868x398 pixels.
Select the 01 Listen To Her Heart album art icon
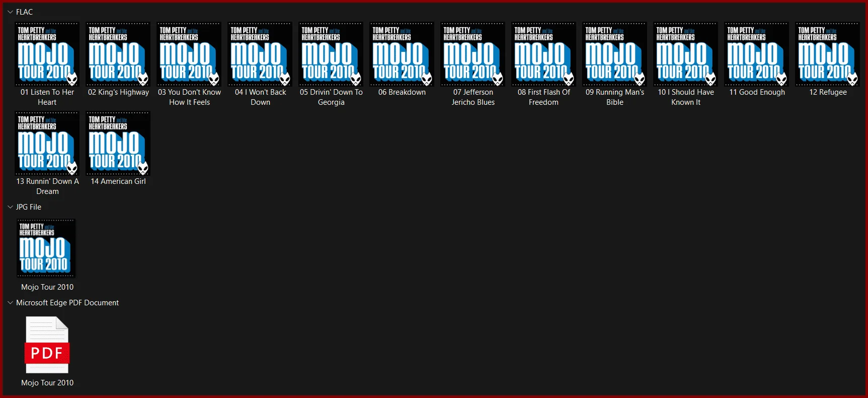(47, 54)
